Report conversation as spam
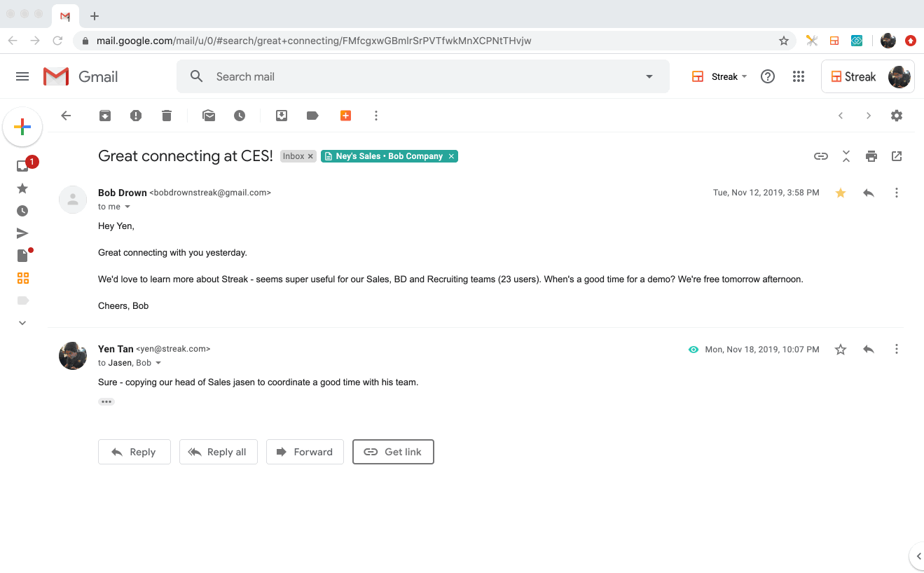The height and width of the screenshot is (573, 924). click(x=136, y=116)
